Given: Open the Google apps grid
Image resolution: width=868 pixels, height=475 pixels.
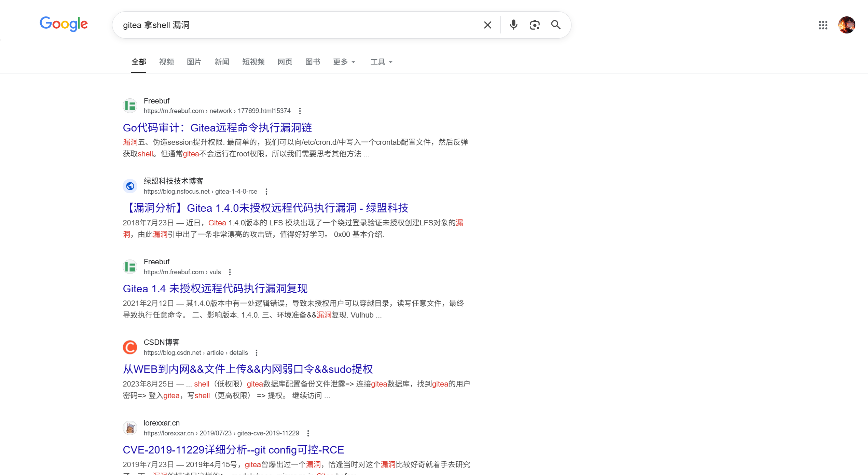Looking at the screenshot, I should 823,25.
